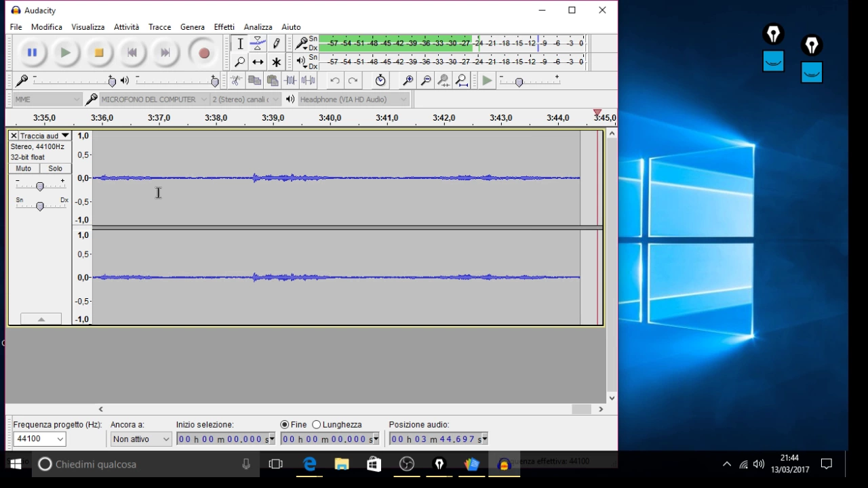The width and height of the screenshot is (868, 488).
Task: Open the Genera menu
Action: pyautogui.click(x=193, y=27)
